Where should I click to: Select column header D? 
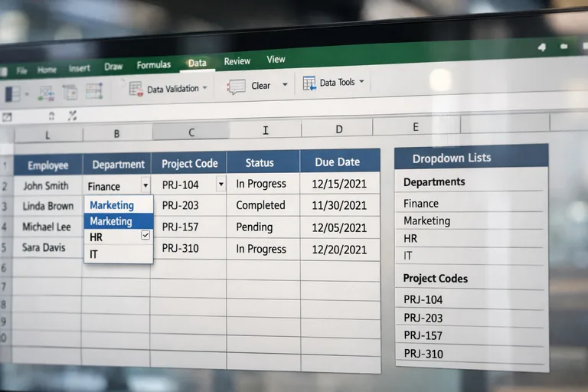pos(338,129)
